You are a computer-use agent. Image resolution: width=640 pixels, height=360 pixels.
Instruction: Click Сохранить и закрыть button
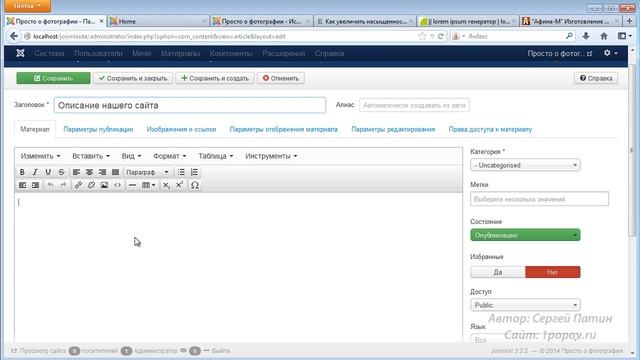coord(133,78)
